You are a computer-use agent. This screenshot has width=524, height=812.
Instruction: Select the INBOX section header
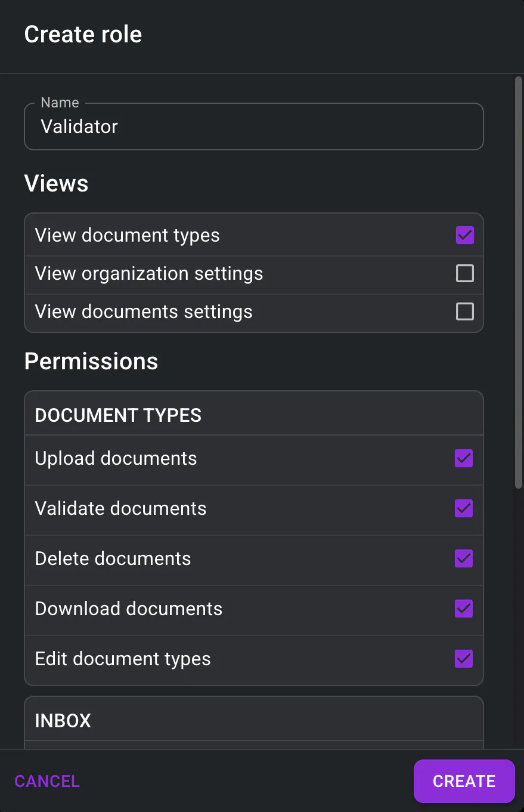(x=63, y=721)
